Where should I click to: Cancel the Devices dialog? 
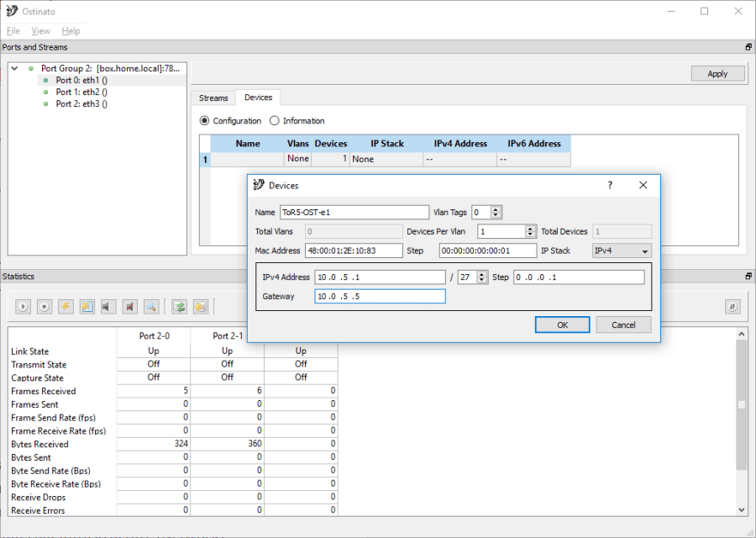click(x=623, y=324)
